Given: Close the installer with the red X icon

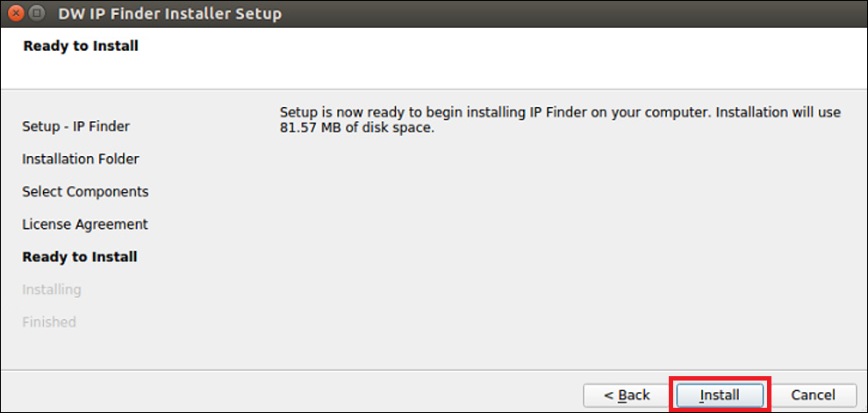Looking at the screenshot, I should (18, 11).
